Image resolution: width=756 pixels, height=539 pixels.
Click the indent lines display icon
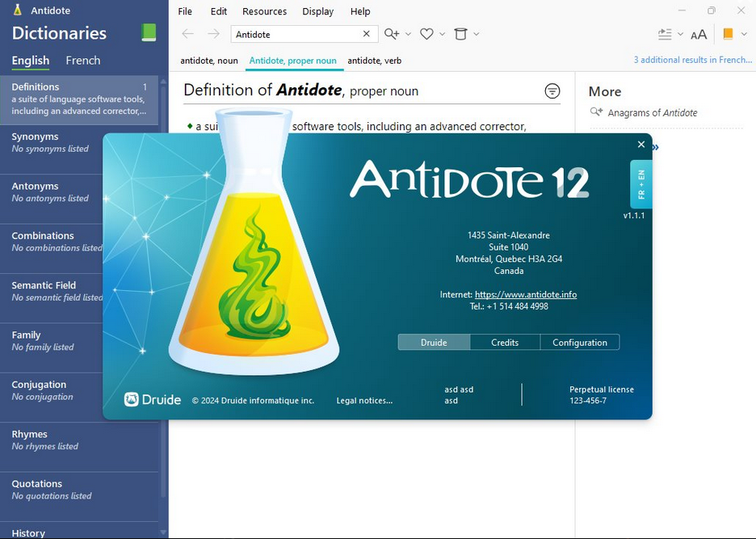[665, 34]
